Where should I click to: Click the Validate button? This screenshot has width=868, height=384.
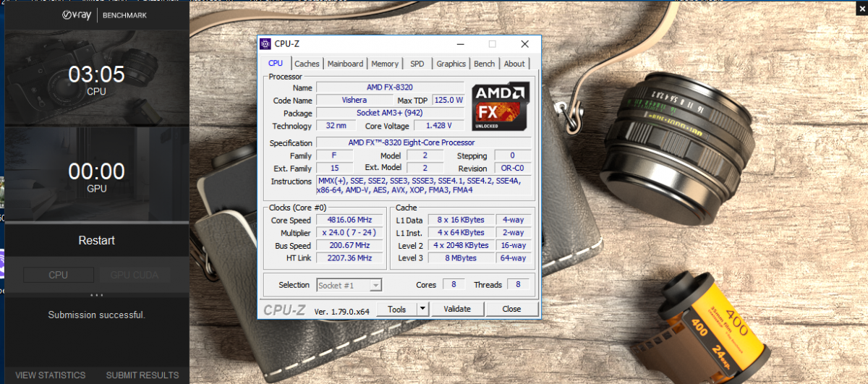[457, 309]
